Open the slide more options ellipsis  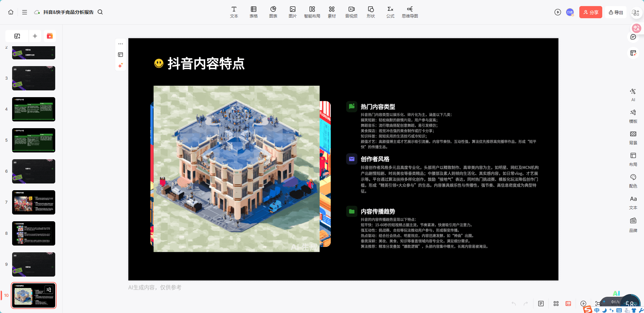[121, 44]
